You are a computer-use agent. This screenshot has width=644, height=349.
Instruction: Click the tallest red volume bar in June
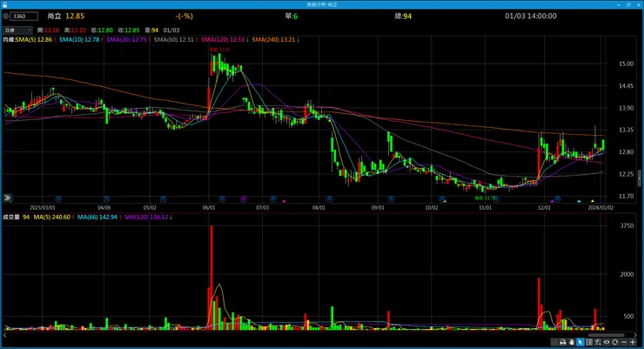(211, 278)
